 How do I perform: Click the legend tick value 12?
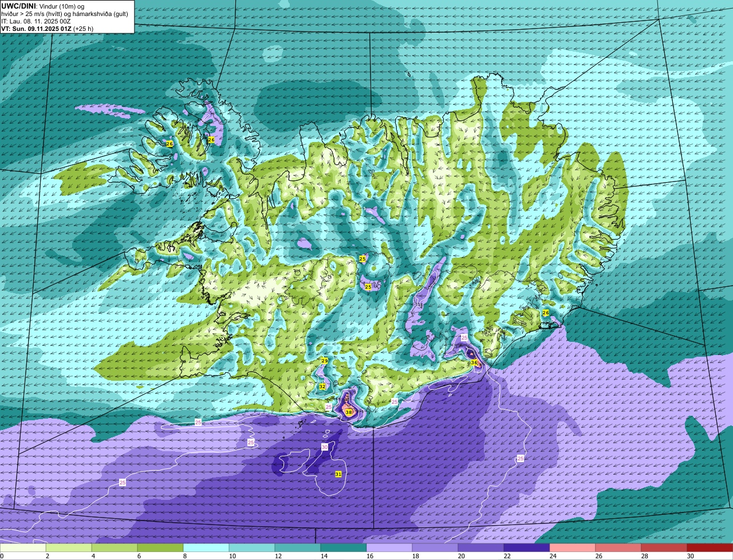(278, 556)
